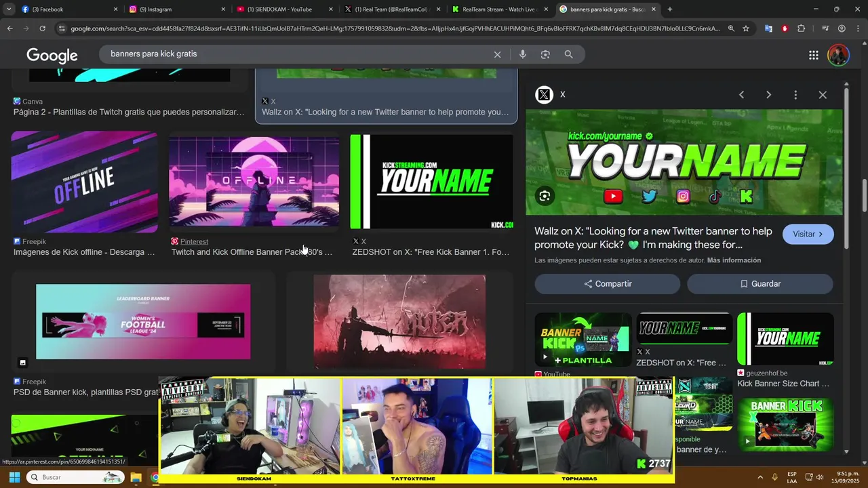This screenshot has width=868, height=488.
Task: Click the Compartir button
Action: 607,284
